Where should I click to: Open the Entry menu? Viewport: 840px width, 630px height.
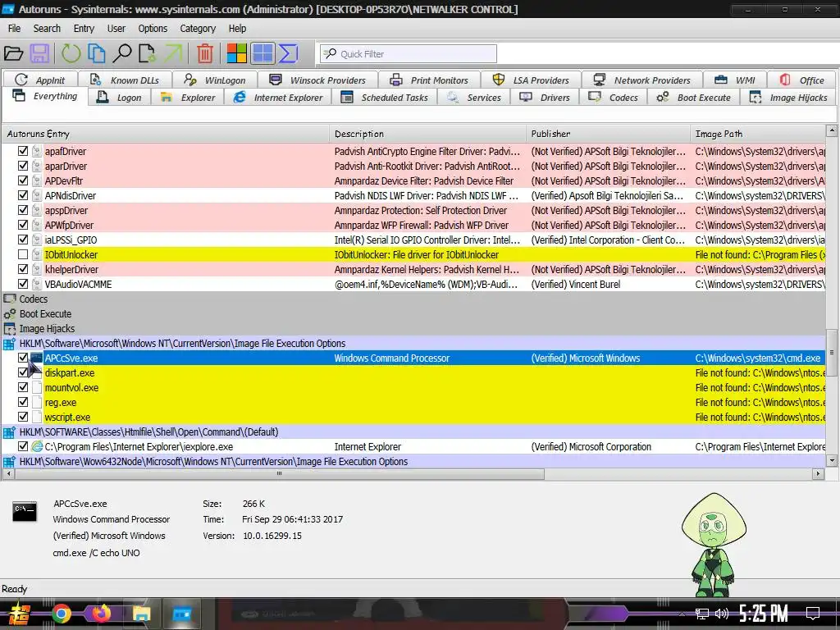84,29
